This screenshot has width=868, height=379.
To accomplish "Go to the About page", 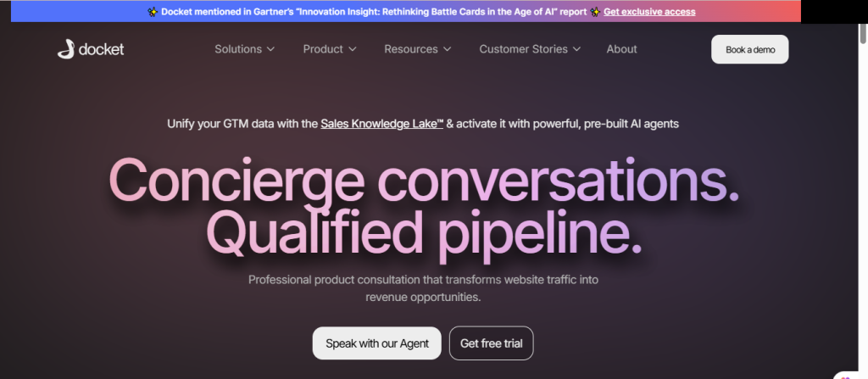I will [x=621, y=49].
